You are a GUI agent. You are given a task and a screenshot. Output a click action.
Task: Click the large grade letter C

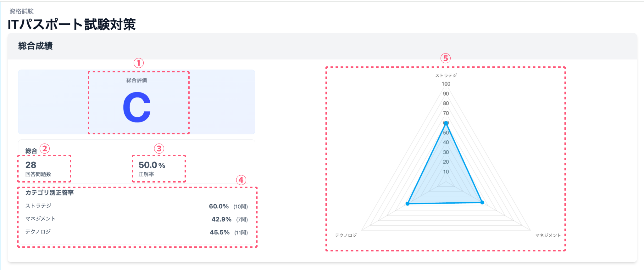point(137,107)
